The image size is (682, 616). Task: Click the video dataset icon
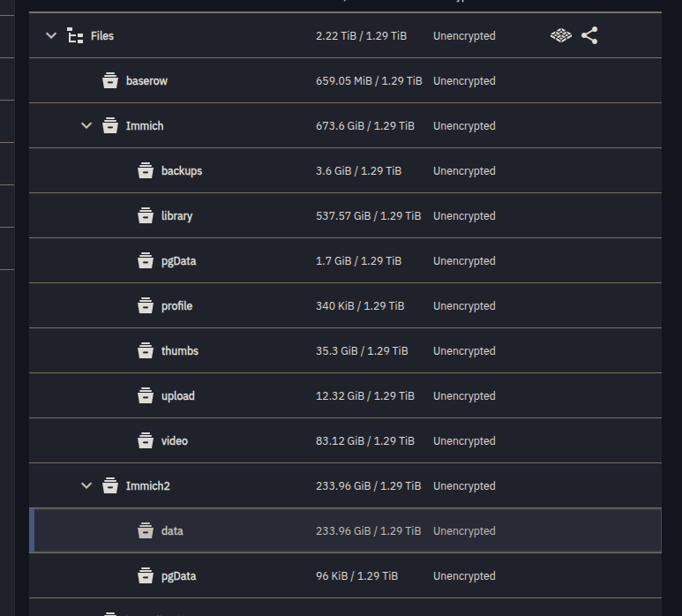146,441
